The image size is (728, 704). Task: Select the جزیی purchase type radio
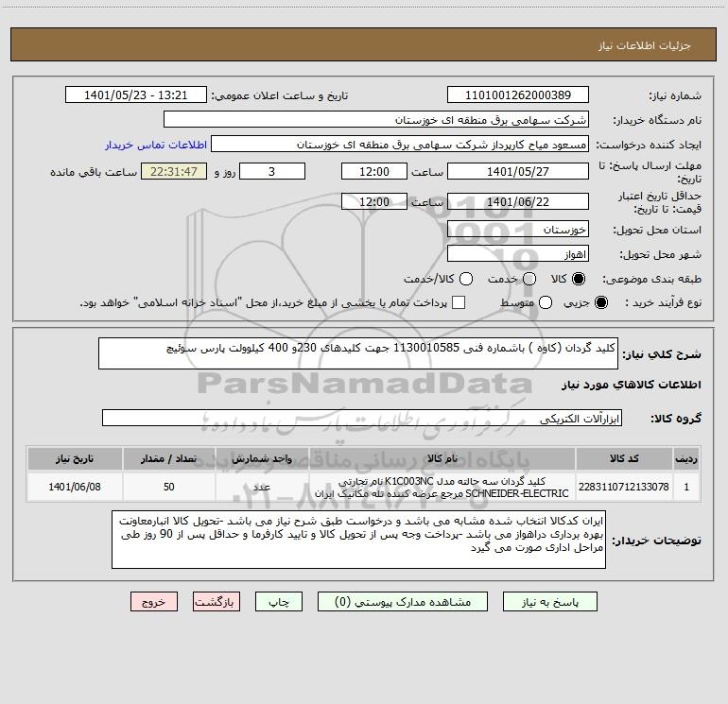tap(600, 302)
